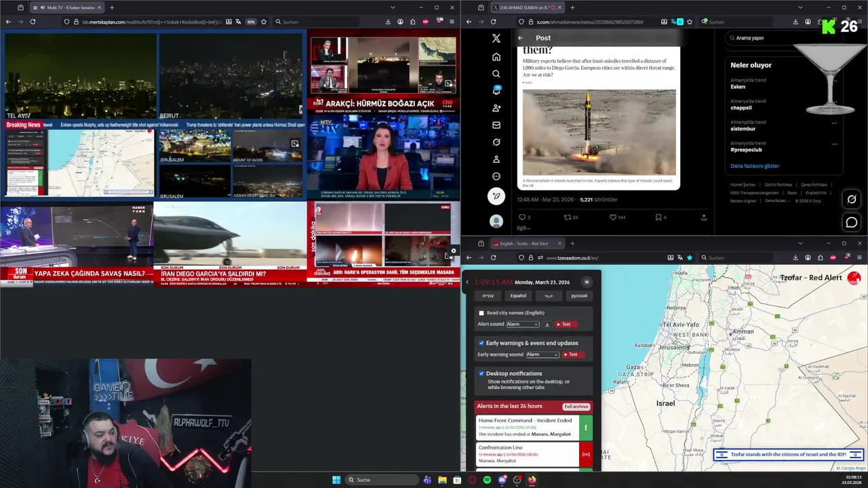This screenshot has width=868, height=488.
Task: Reload the Multi TV browser page
Action: coord(33,22)
